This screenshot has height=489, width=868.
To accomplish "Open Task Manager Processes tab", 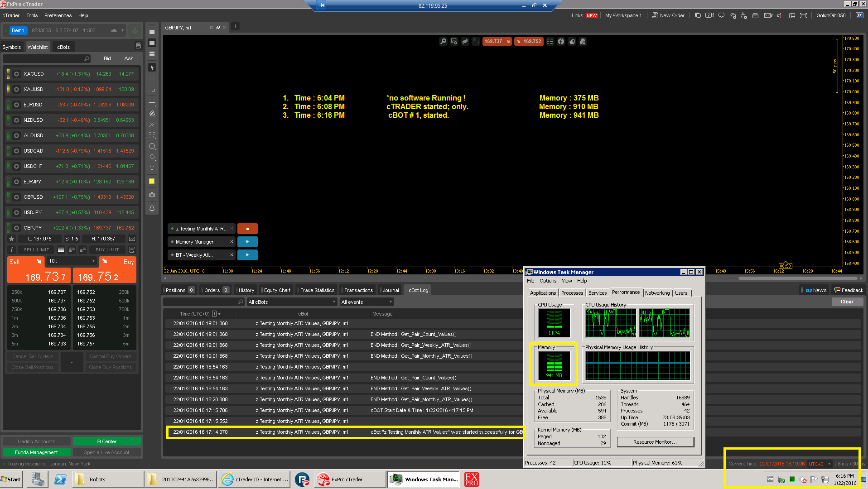I will pos(572,293).
